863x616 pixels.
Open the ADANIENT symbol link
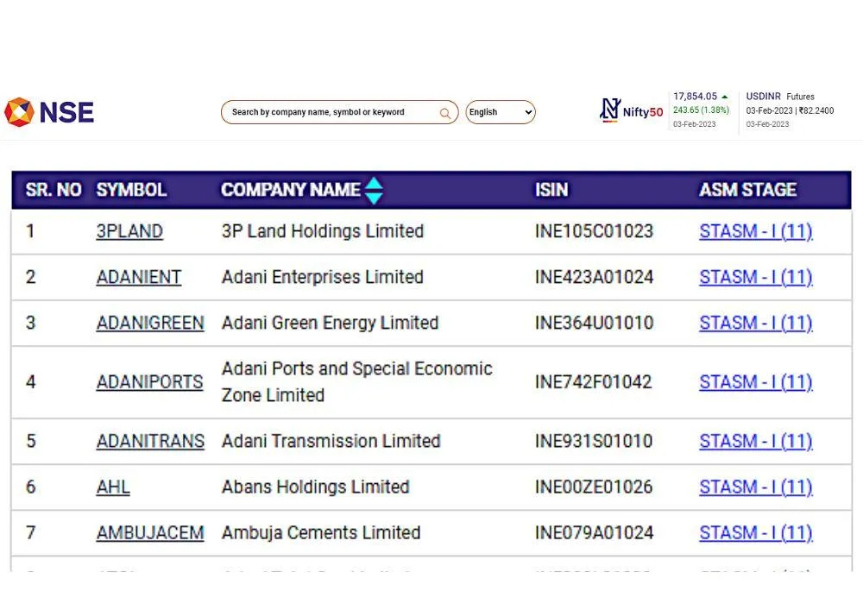click(138, 277)
